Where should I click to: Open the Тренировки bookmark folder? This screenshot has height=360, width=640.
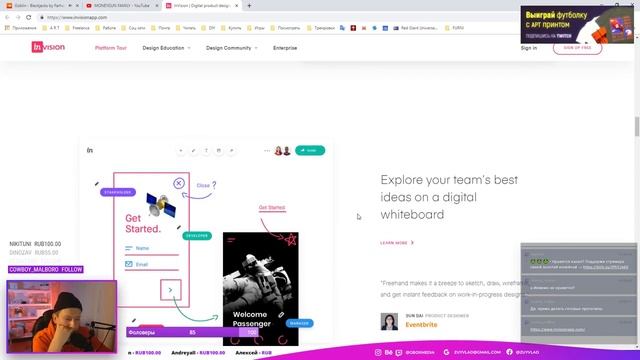point(321,28)
